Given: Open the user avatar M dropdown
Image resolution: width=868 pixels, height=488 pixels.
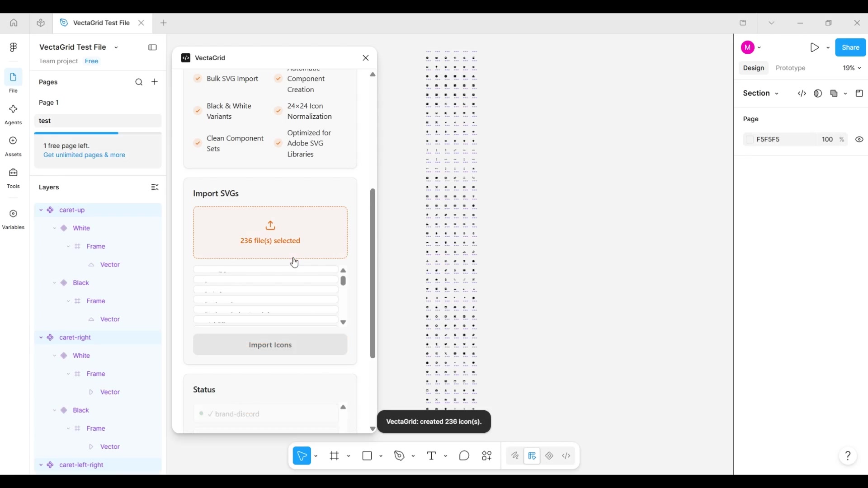Looking at the screenshot, I should point(751,47).
